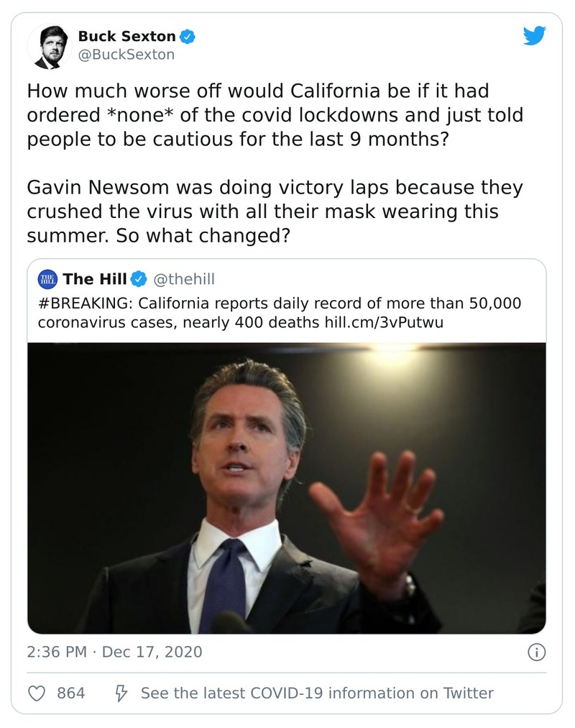Follow the hill.cm/3vPutwu link
The height and width of the screenshot is (728, 575).
383,322
